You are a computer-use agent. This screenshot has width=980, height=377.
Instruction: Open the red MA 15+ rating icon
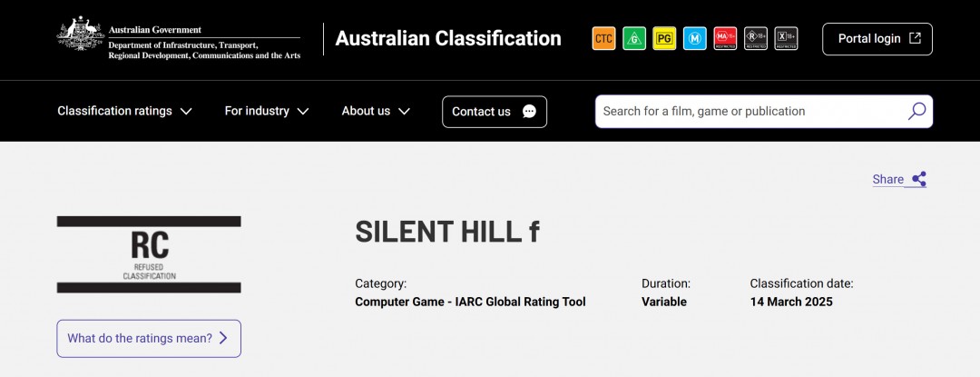tap(725, 38)
